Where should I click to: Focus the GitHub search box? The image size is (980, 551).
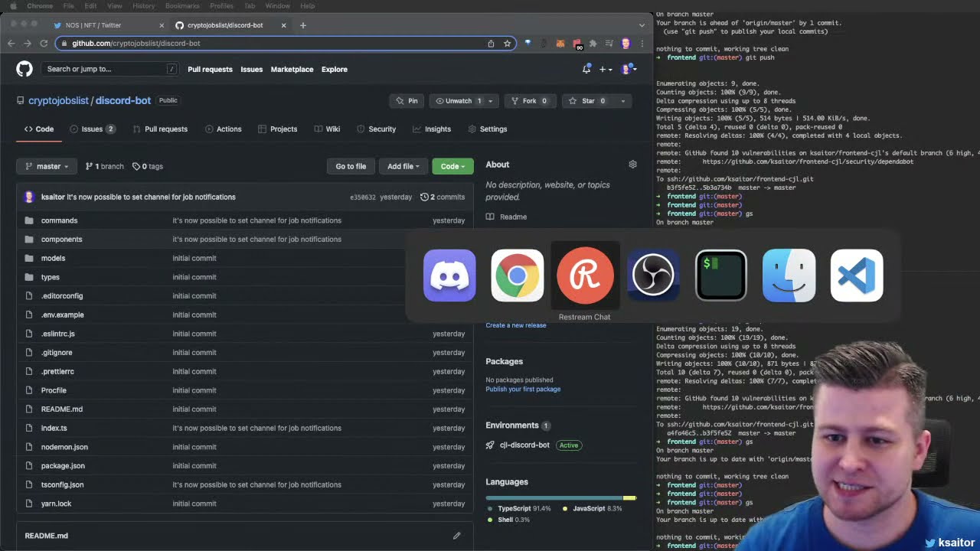coord(111,69)
